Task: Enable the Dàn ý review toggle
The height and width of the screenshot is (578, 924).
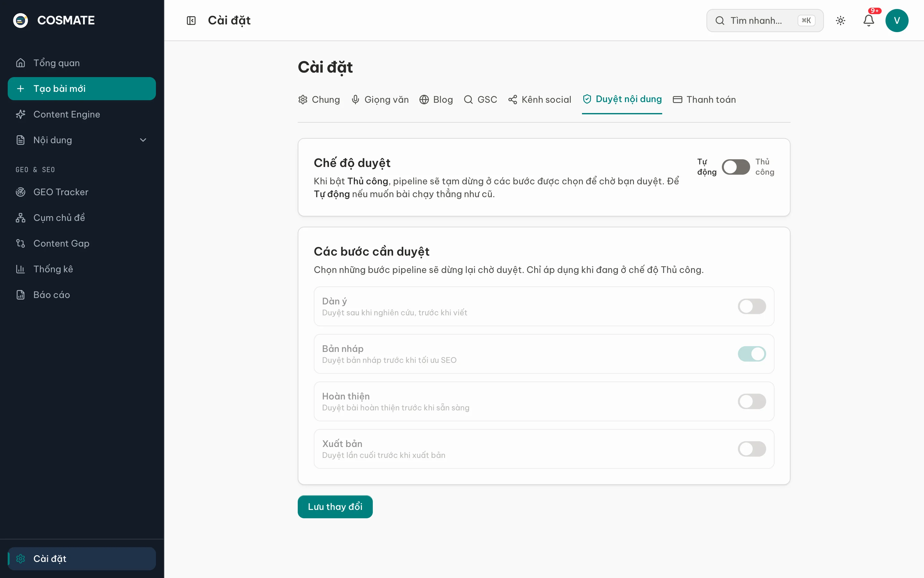Action: 752,306
